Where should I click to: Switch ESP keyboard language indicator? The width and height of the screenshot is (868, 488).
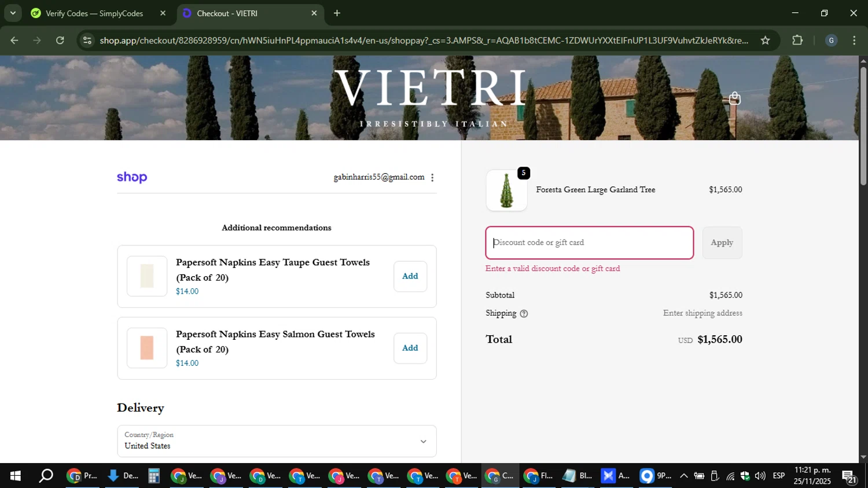pos(779,476)
